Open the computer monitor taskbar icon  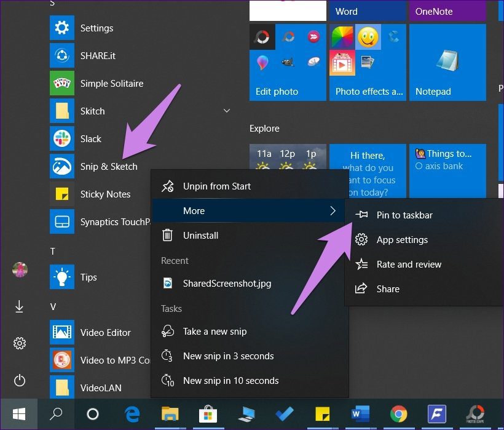(x=246, y=414)
